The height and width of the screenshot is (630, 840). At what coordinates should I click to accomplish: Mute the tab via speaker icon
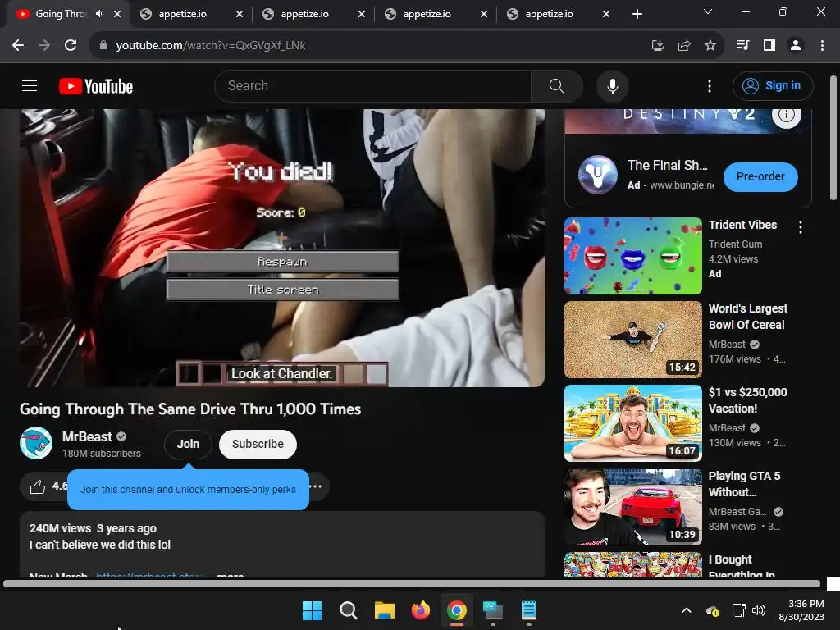(99, 14)
